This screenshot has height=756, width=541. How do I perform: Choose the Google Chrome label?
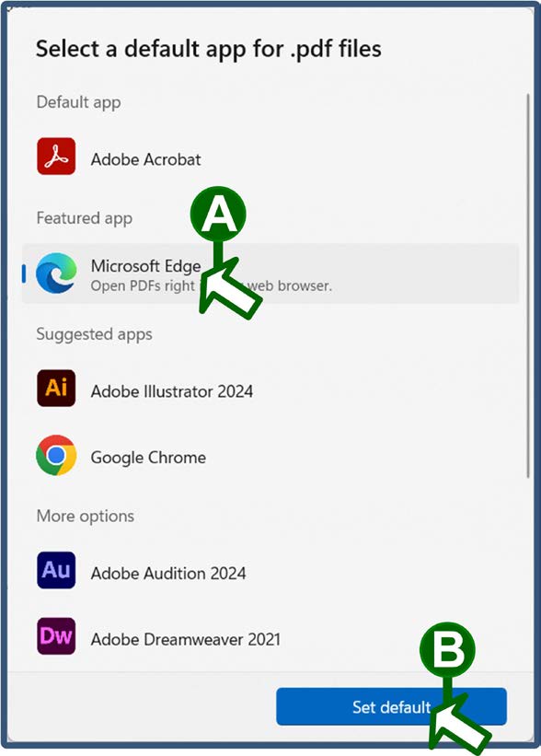point(148,457)
